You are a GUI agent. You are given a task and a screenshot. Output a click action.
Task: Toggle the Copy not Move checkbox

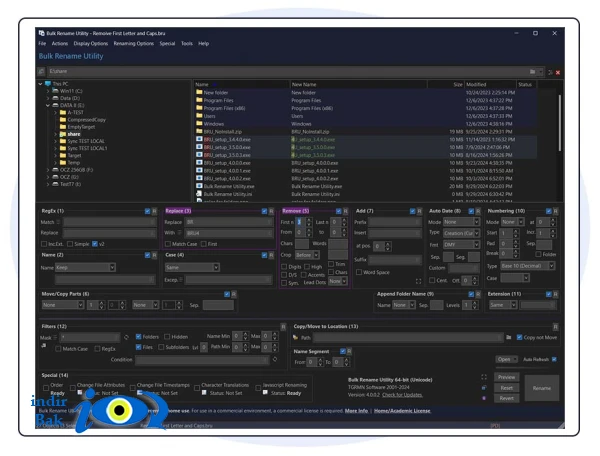[x=519, y=337]
